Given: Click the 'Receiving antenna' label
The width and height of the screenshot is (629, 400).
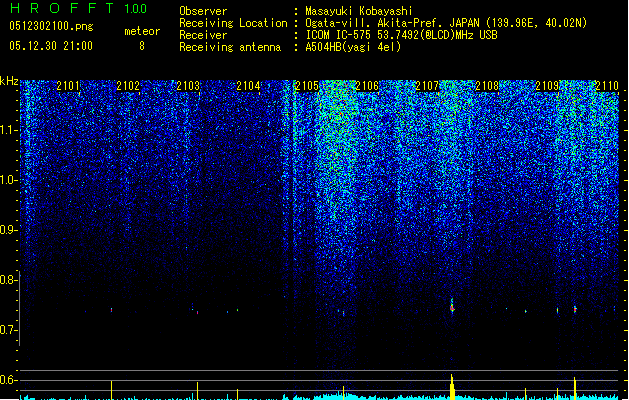Looking at the screenshot, I should (x=230, y=47).
